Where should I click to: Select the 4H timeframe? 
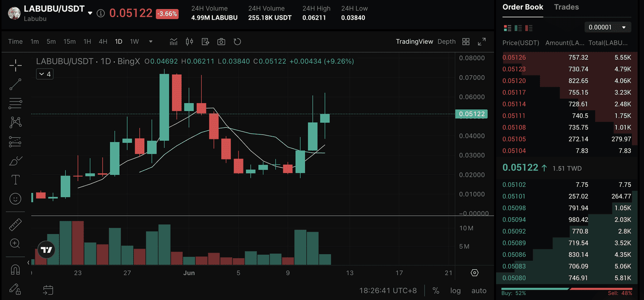(x=103, y=42)
